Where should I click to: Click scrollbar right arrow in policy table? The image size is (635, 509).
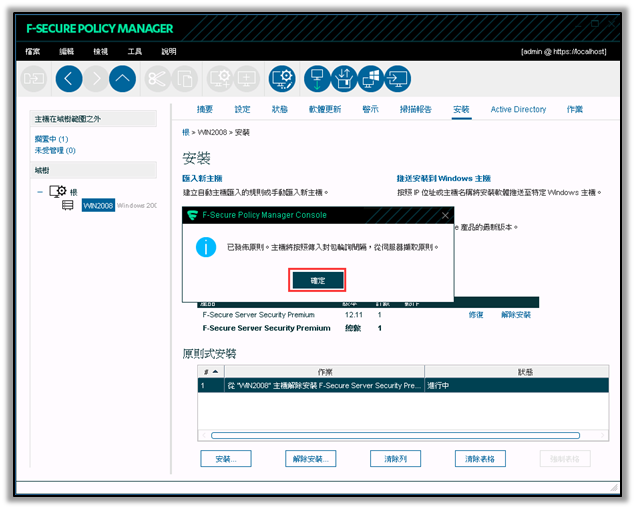tap(603, 435)
